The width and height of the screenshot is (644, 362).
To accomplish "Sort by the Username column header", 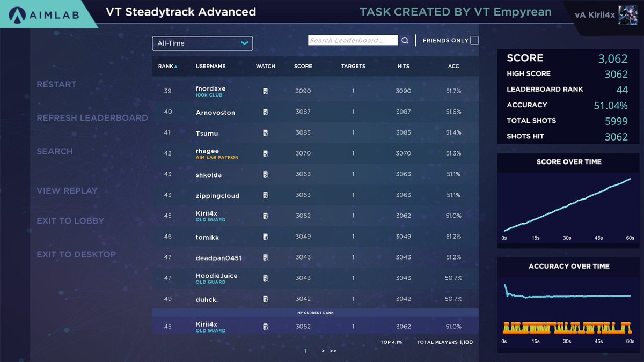I will click(x=210, y=67).
